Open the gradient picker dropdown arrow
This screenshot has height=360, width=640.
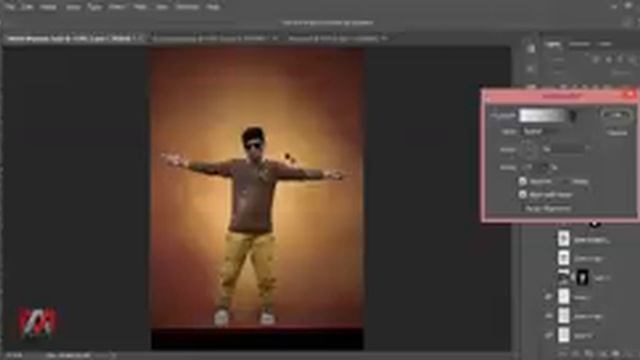pos(573,116)
